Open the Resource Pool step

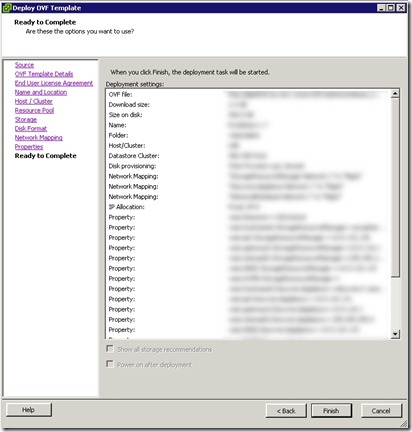pos(34,110)
